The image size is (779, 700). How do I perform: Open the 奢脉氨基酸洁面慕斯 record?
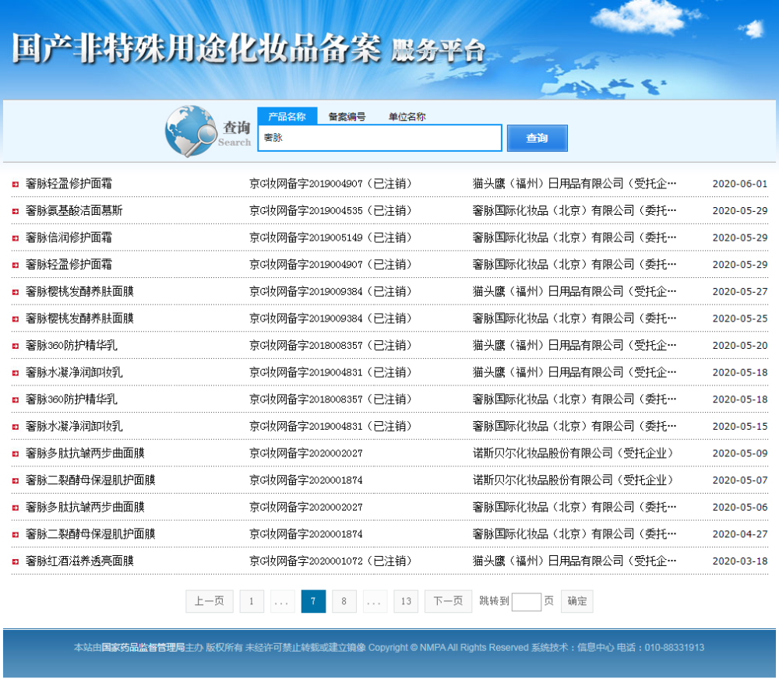[74, 210]
